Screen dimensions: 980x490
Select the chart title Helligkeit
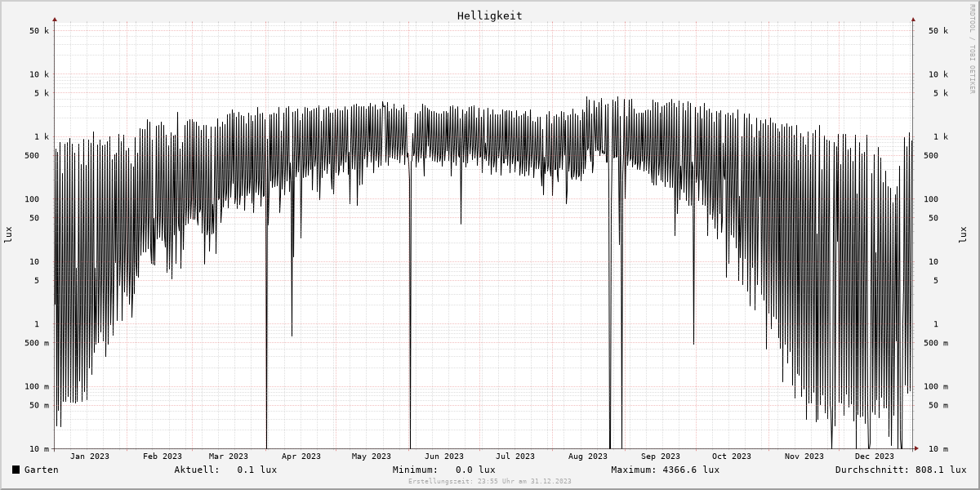(x=490, y=16)
